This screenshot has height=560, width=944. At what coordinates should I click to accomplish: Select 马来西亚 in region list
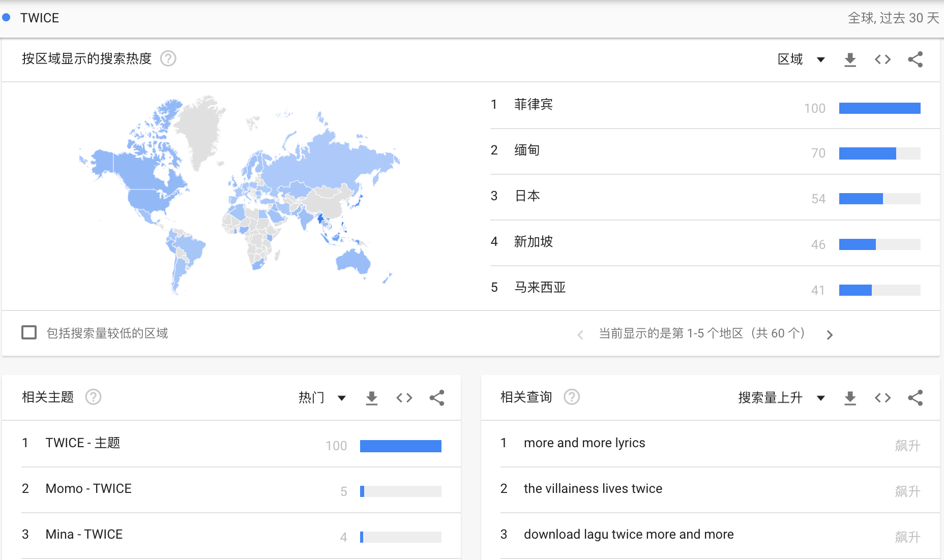[x=540, y=288]
